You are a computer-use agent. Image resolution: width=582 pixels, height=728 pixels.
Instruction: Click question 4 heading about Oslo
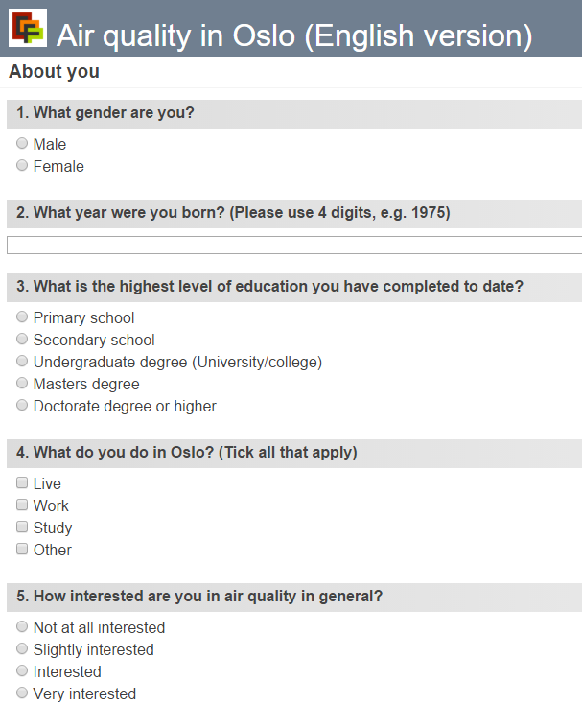pyautogui.click(x=187, y=452)
